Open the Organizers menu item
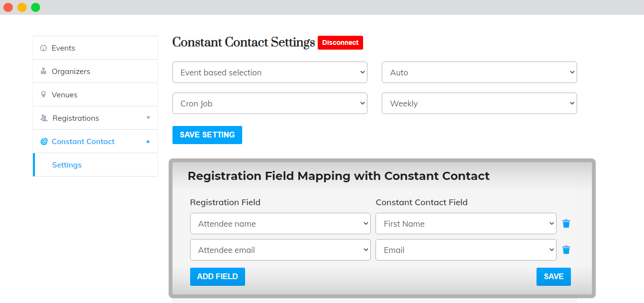 (x=95, y=71)
